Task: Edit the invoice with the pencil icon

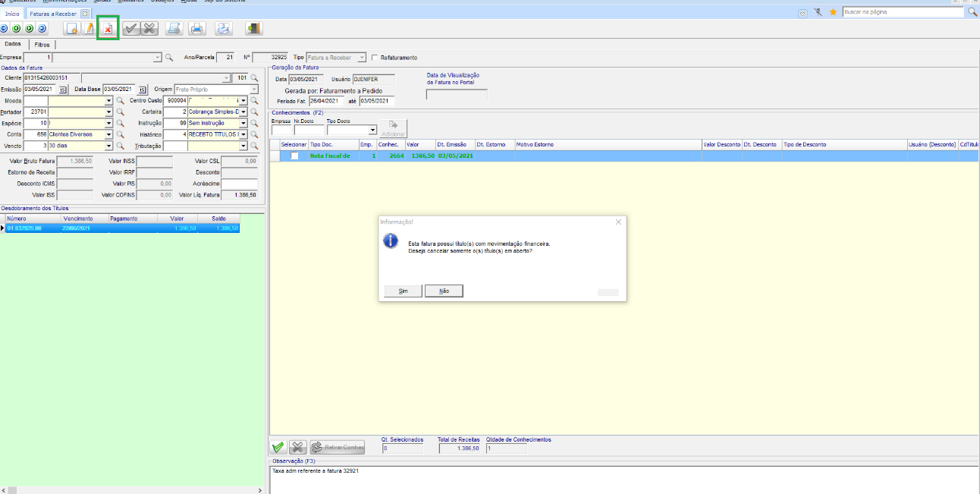Action: pyautogui.click(x=89, y=29)
